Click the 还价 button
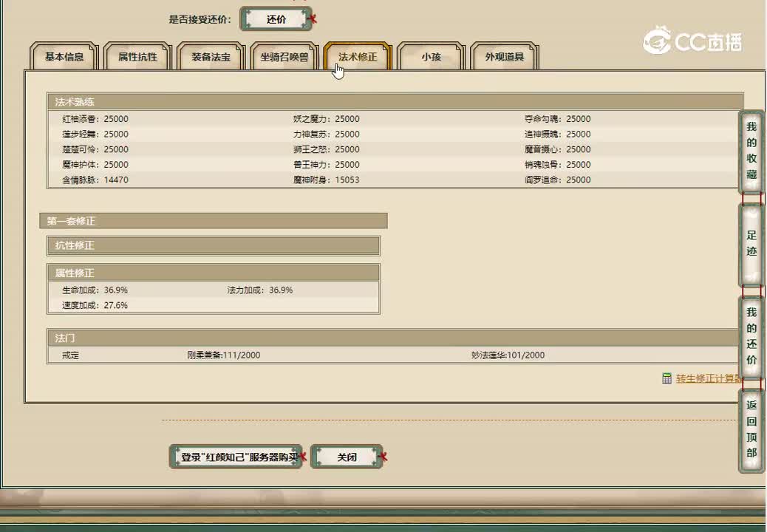The height and width of the screenshot is (532, 767). (x=276, y=19)
